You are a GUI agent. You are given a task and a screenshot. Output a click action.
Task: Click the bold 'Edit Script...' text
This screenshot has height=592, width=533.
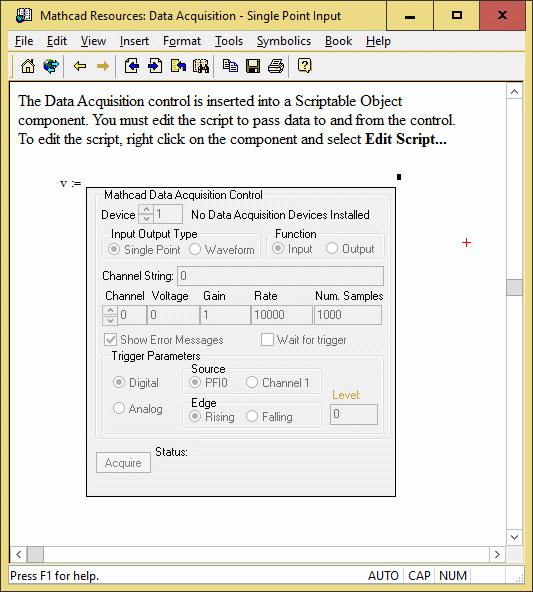click(x=406, y=139)
